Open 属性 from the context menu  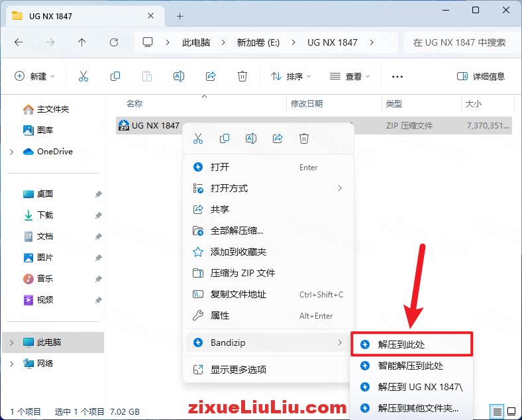tap(269, 315)
